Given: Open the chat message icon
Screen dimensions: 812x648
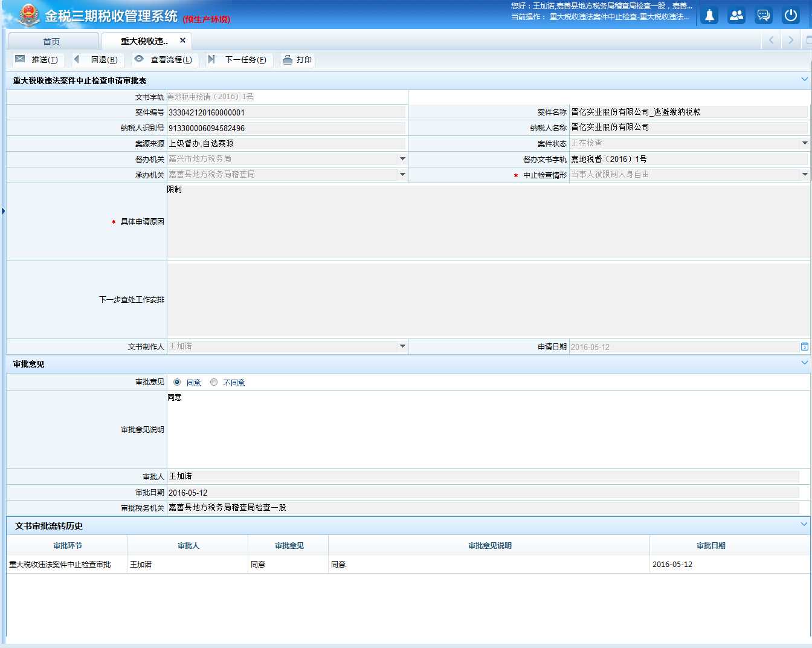Looking at the screenshot, I should coord(764,16).
